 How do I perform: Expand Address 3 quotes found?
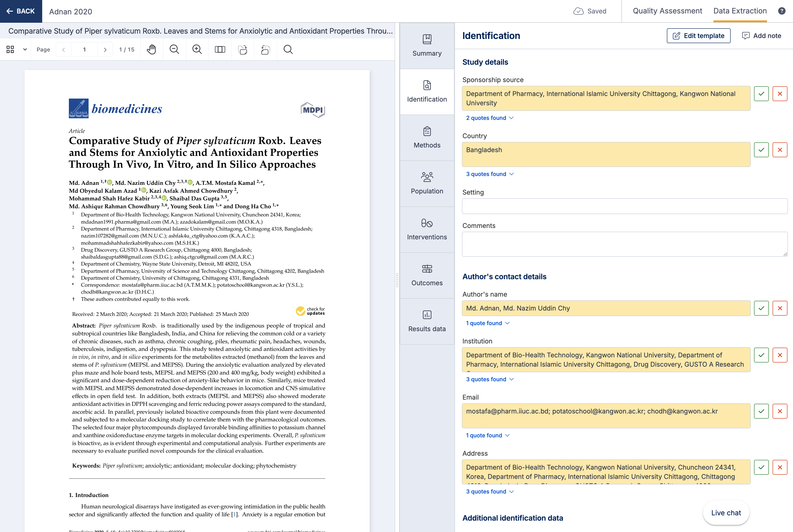(x=489, y=492)
